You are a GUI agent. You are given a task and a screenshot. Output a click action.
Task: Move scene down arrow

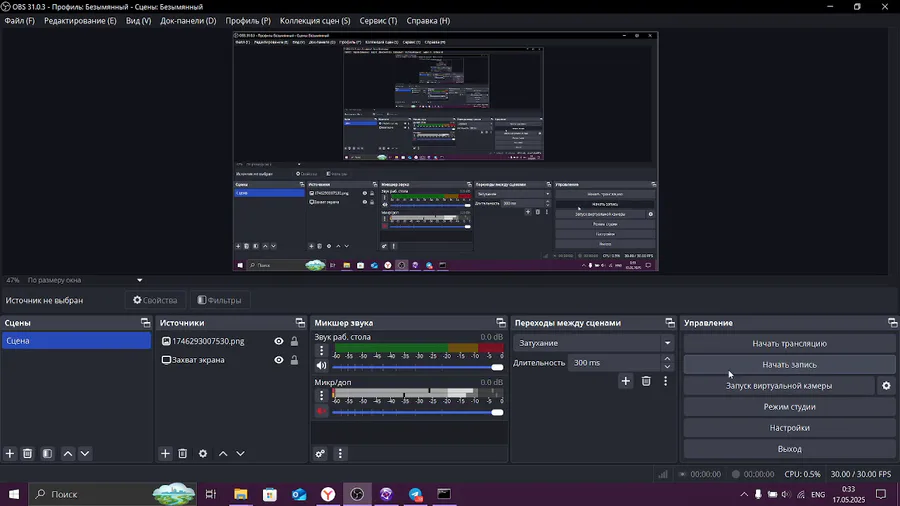pos(85,453)
